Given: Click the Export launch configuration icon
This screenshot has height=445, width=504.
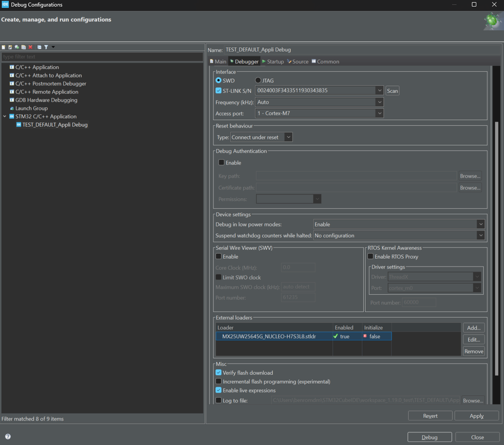Looking at the screenshot, I should (x=17, y=47).
